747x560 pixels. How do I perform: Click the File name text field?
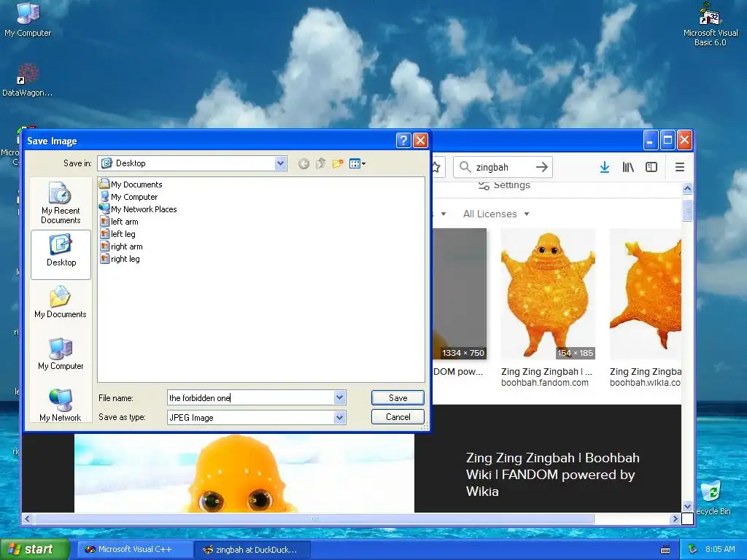(251, 397)
